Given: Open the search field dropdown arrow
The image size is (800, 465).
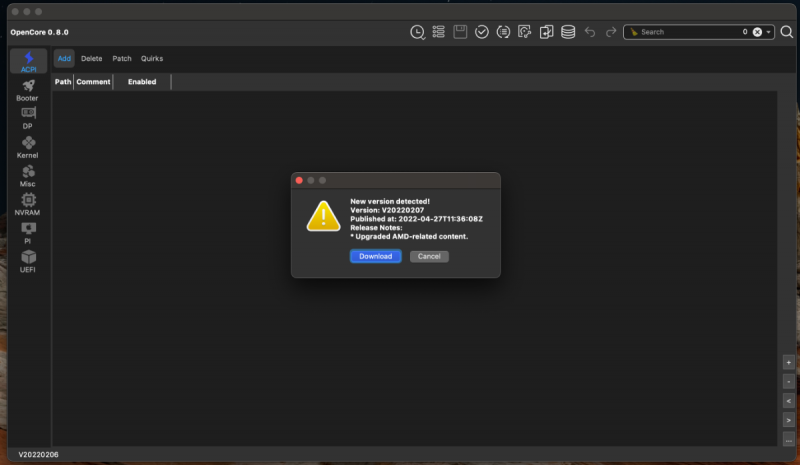Looking at the screenshot, I should (x=768, y=32).
